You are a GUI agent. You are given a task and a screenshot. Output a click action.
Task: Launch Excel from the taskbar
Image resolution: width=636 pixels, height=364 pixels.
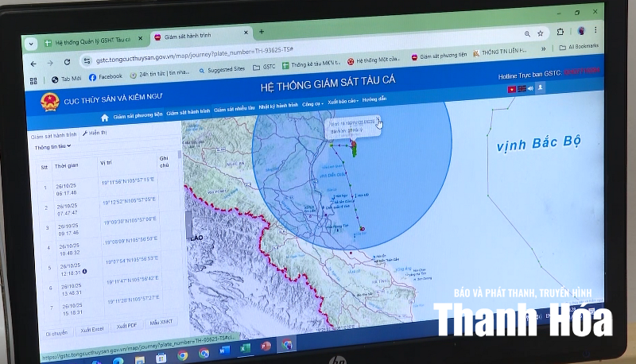point(245,348)
